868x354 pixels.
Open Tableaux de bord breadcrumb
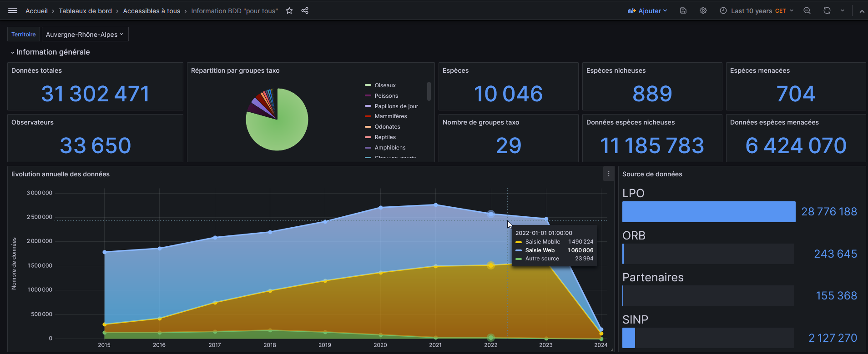pos(85,11)
